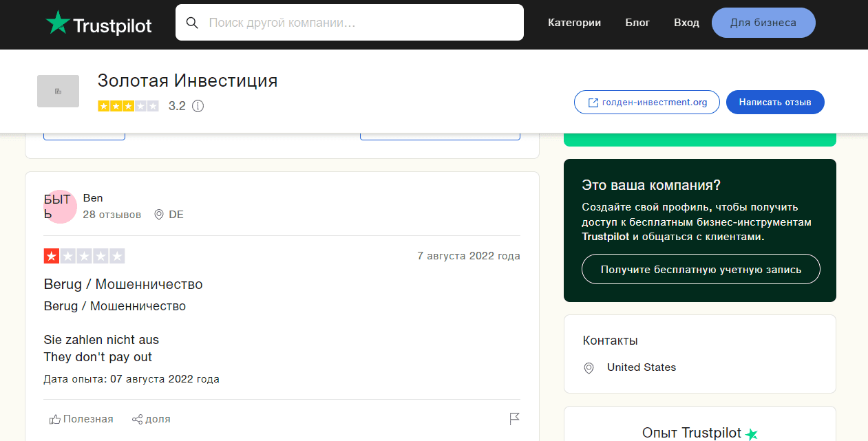This screenshot has width=868, height=441.
Task: Click the external link icon on company website
Action: [593, 102]
